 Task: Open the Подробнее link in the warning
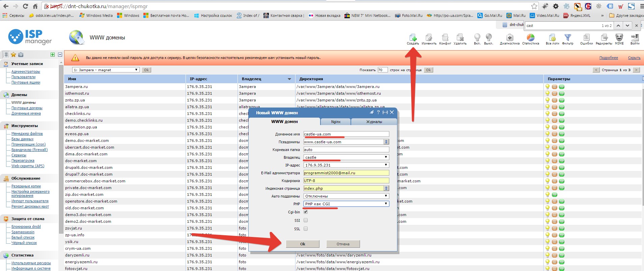pyautogui.click(x=609, y=58)
